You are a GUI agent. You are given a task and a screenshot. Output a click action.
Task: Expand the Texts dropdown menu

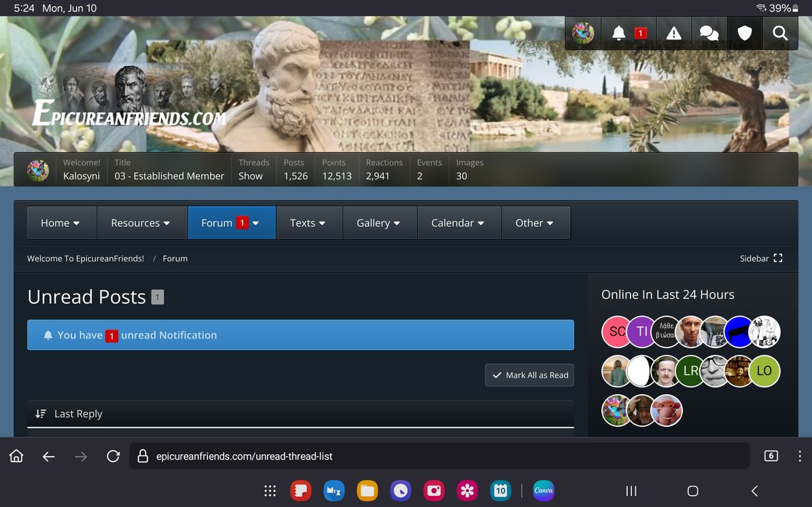tap(308, 223)
